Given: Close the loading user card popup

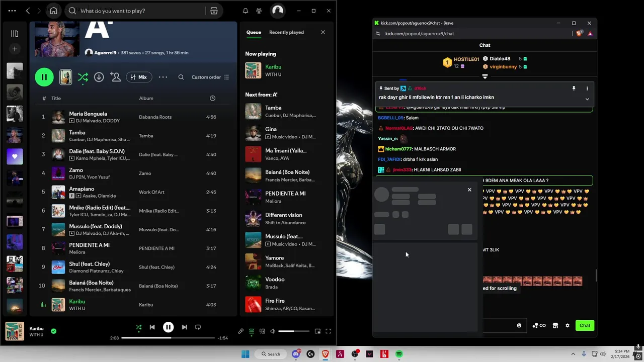Looking at the screenshot, I should click(469, 190).
